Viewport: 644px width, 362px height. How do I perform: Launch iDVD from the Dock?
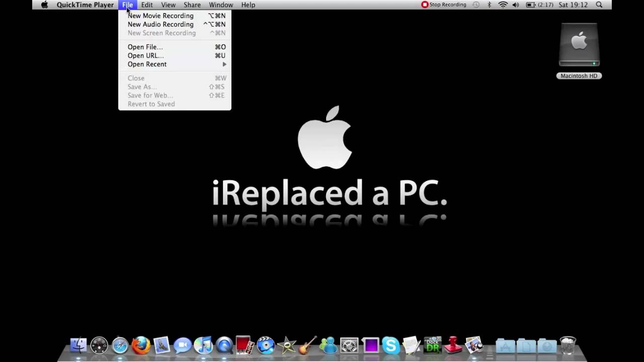(x=266, y=345)
